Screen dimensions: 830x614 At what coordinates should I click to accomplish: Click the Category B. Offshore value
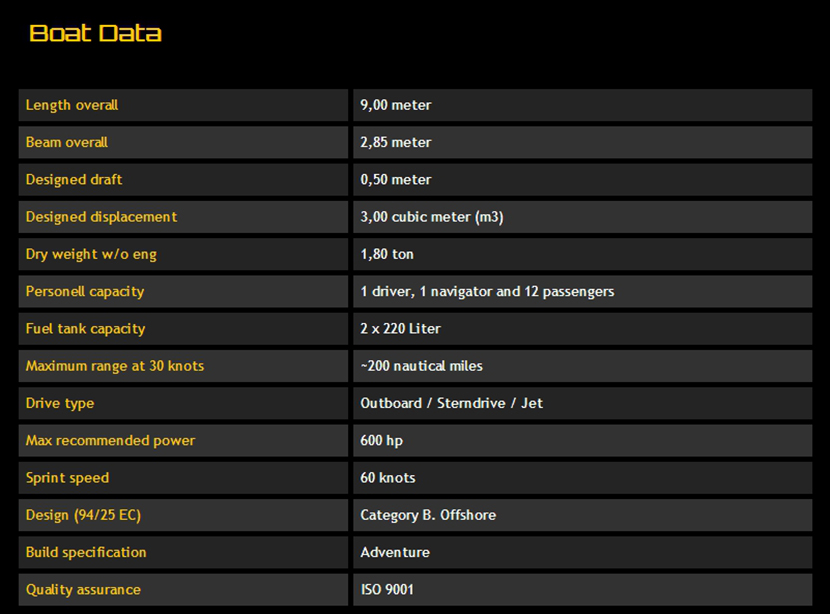tap(428, 515)
